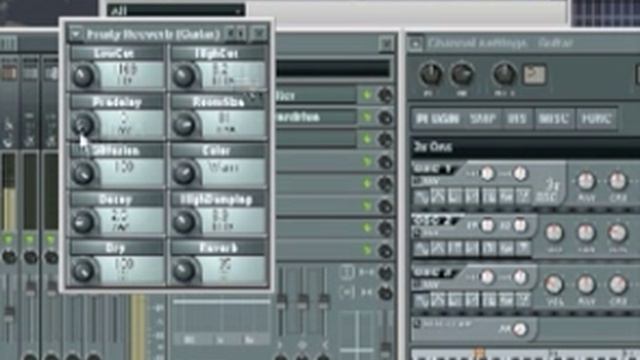Click the beige box next to the PITCH knob
640x360 pixels.
click(x=534, y=75)
